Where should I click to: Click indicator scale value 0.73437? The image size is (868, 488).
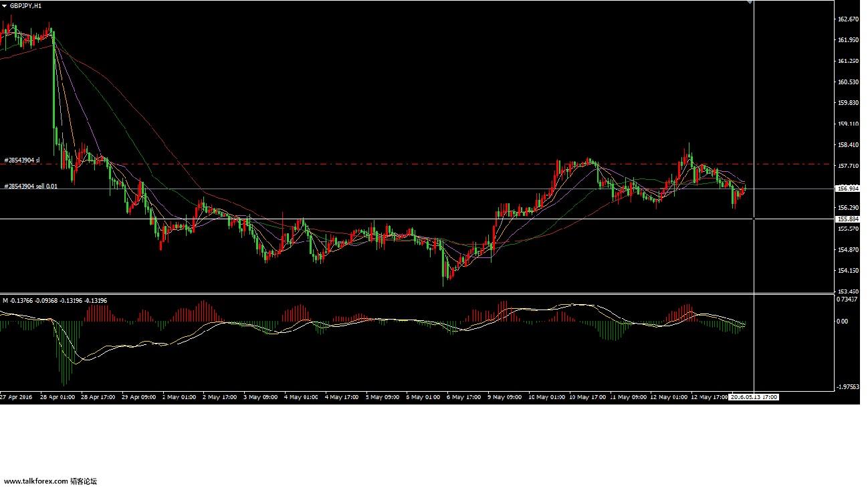[x=847, y=299]
